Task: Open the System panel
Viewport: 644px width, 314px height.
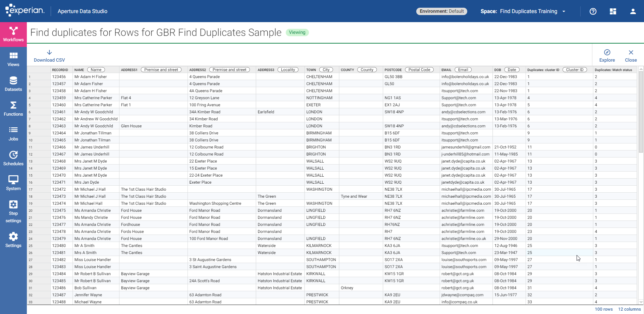Action: pos(13,183)
